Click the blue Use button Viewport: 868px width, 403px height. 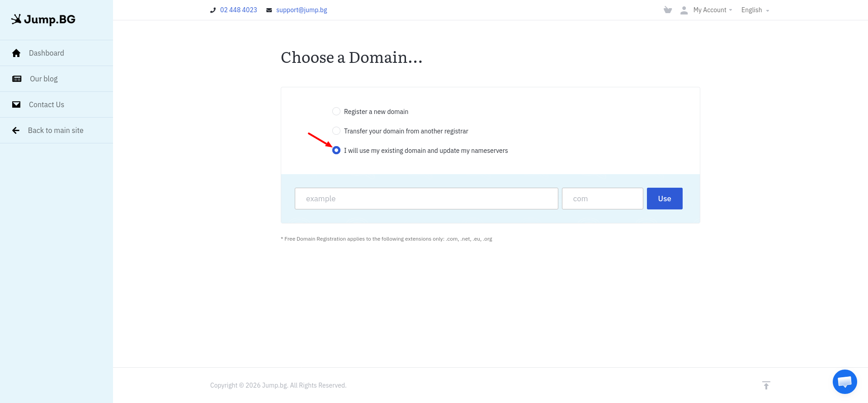click(665, 199)
